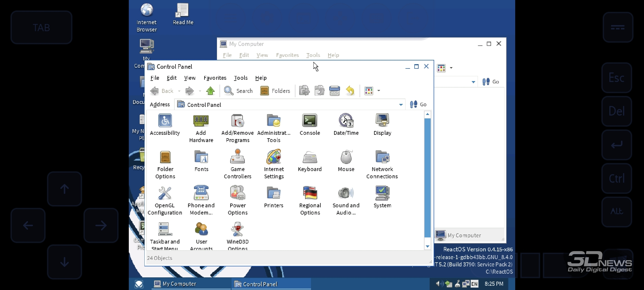Toggle the Search pane button
This screenshot has height=290, width=644.
239,91
